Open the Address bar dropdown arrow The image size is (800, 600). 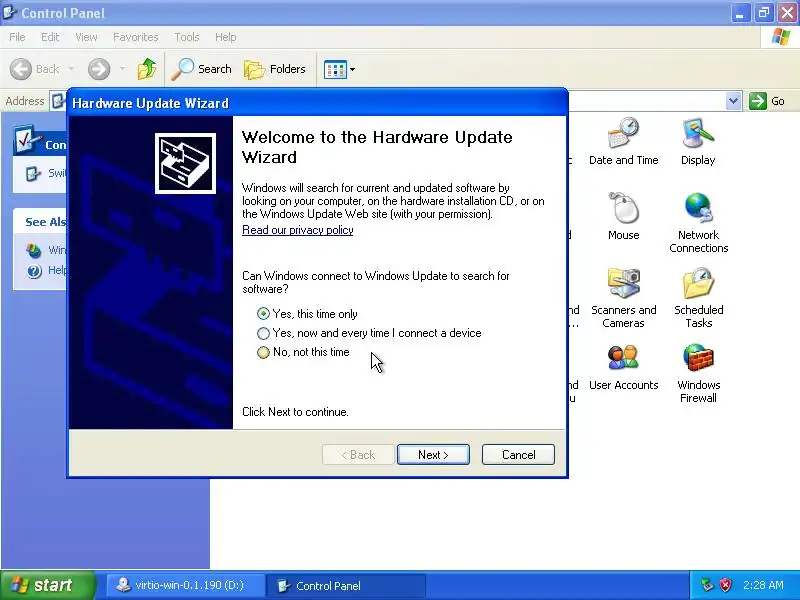[x=733, y=101]
